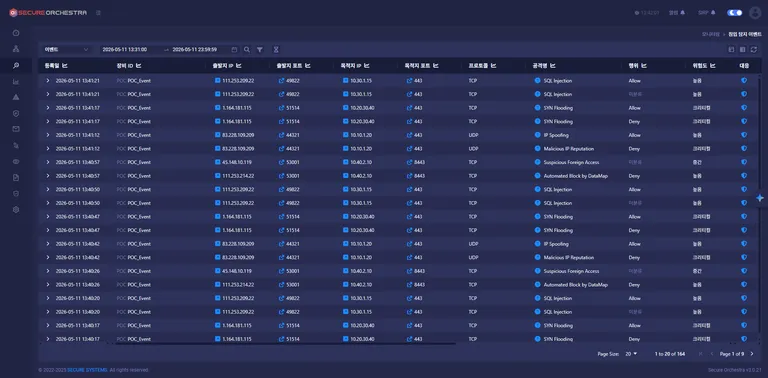Screen dimensions: 768x378
Task: Click 1 to 20 of 164 count text
Action: click(x=670, y=354)
